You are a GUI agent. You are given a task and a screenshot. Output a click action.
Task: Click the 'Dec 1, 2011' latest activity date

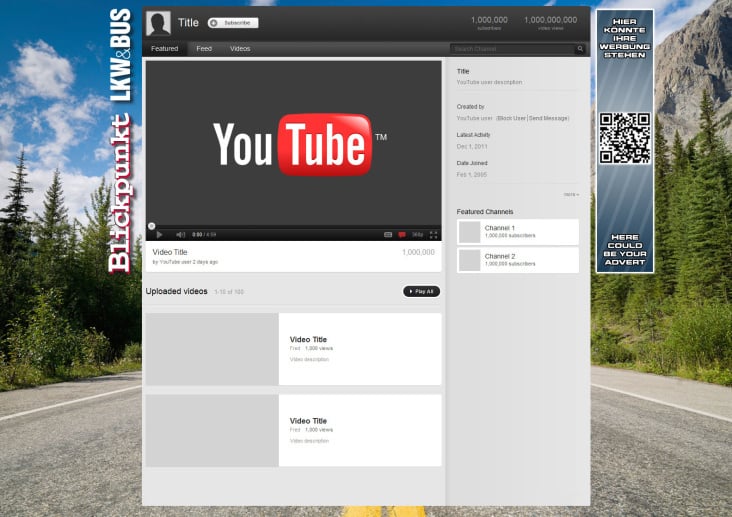(472, 146)
